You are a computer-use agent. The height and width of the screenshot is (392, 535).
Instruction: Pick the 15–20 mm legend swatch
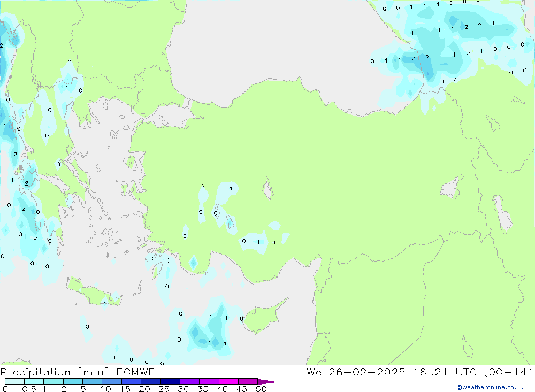132,381
